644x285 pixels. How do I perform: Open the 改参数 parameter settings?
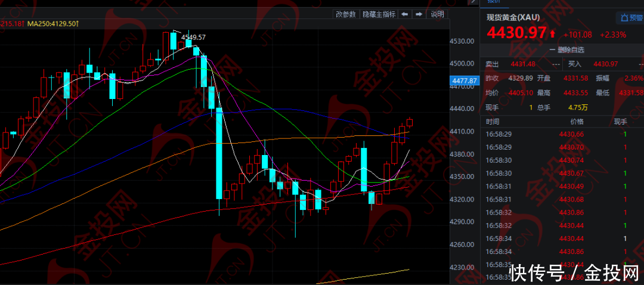[x=345, y=14]
